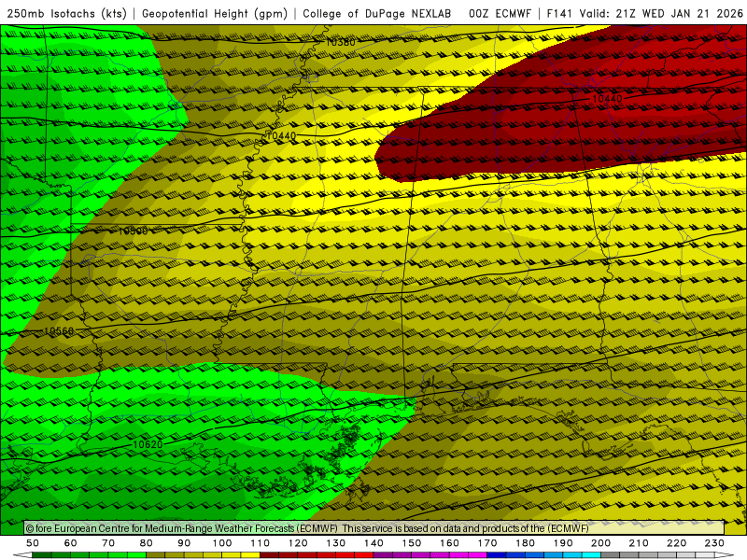
Task: Click the 10380 height contour label
Action: [x=340, y=42]
